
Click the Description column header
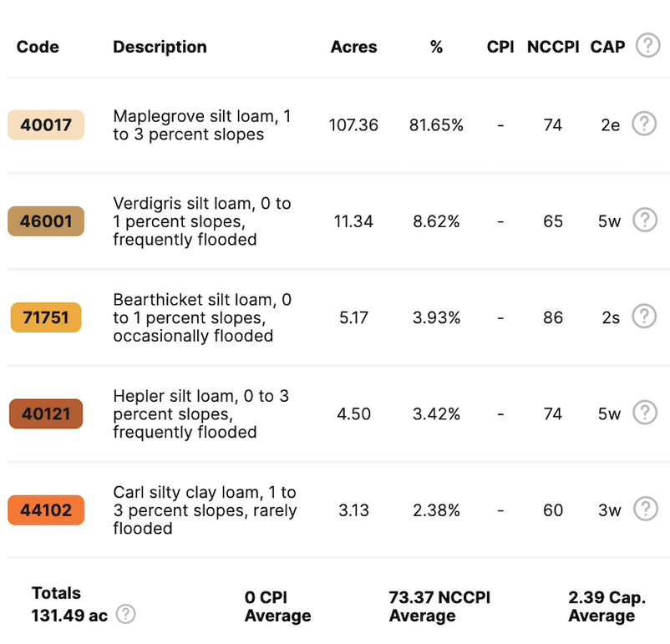(160, 47)
